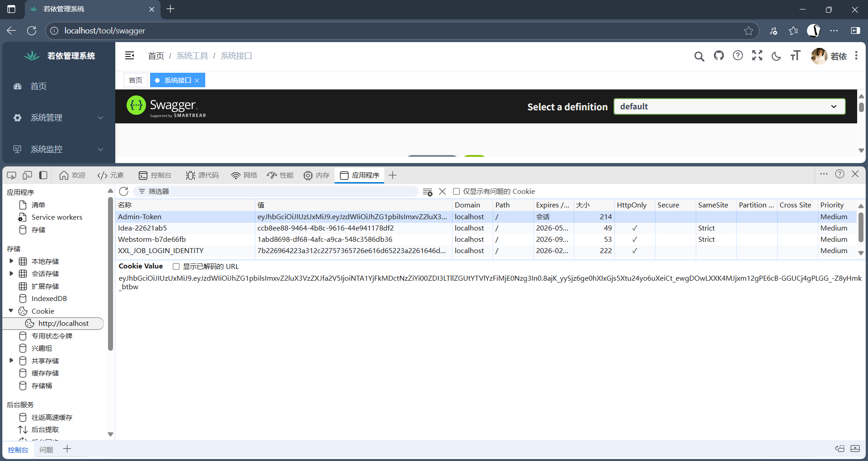Viewport: 868px width, 461px height.
Task: Open browser favorites list icon
Action: [x=793, y=31]
